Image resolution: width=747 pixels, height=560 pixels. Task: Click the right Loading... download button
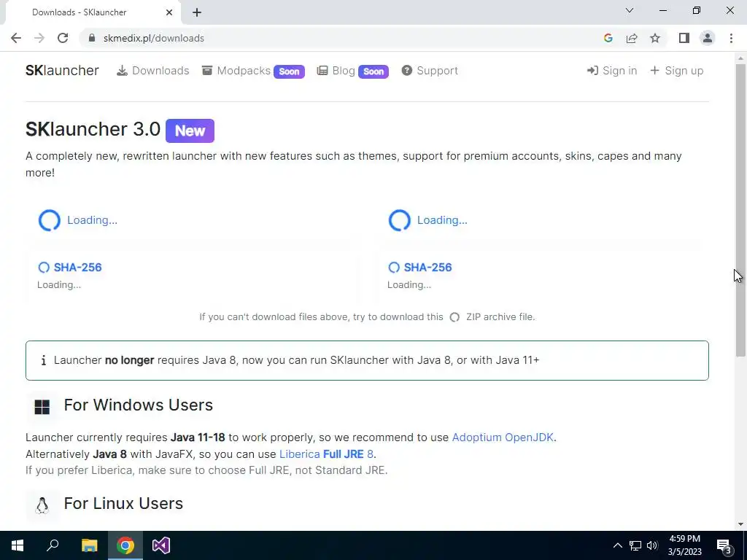pyautogui.click(x=427, y=220)
